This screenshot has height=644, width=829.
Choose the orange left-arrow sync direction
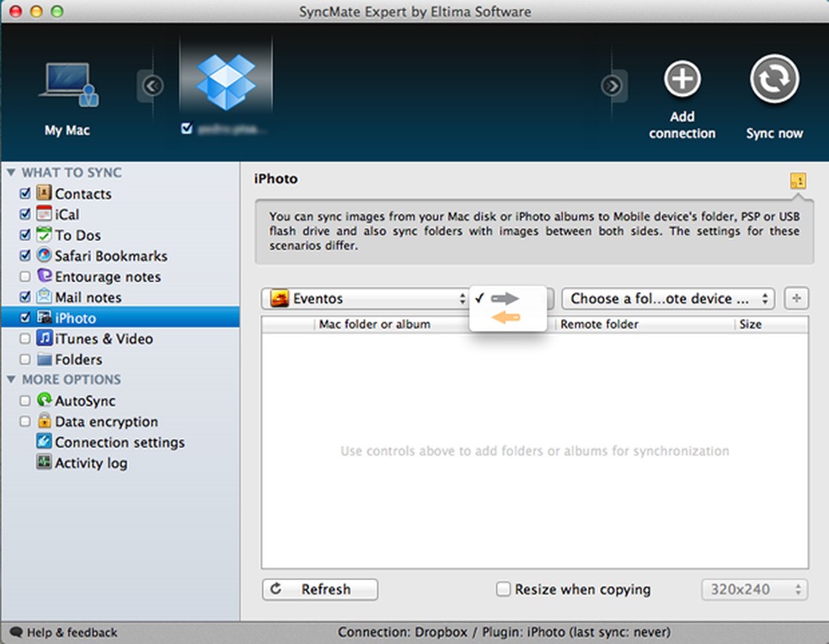coord(506,317)
